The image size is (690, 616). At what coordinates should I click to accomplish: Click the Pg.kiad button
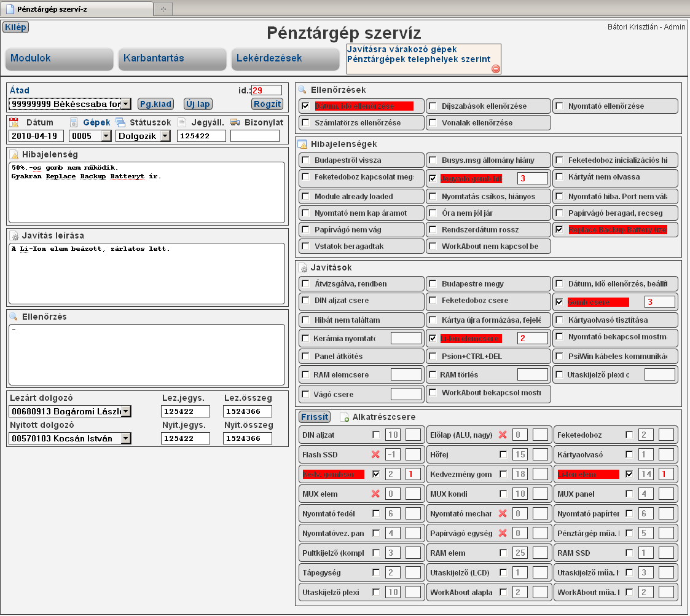click(x=156, y=104)
